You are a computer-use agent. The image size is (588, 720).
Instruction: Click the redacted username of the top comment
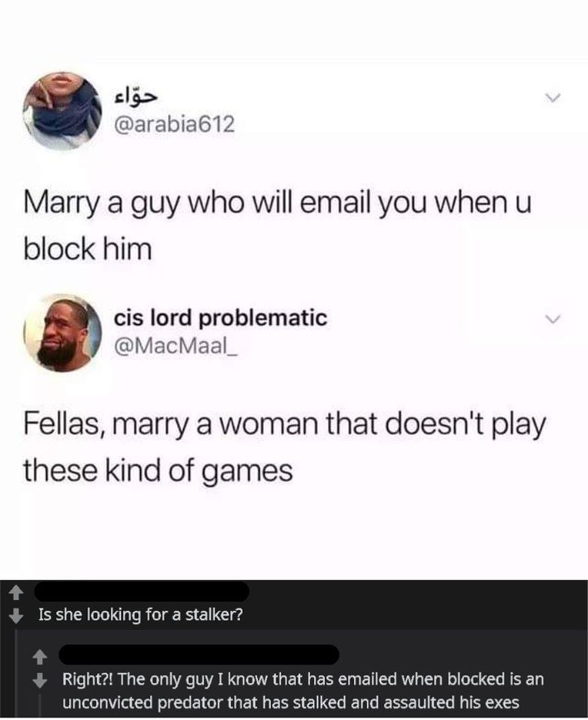[x=142, y=592]
